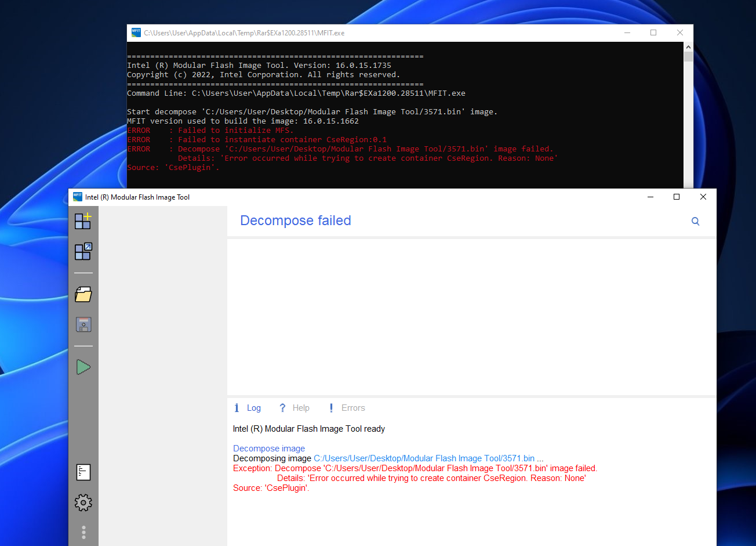Screen dimensions: 756x546
Task: Click the console's red "ERROR : Decompose" failed line
Action: pyautogui.click(x=340, y=149)
